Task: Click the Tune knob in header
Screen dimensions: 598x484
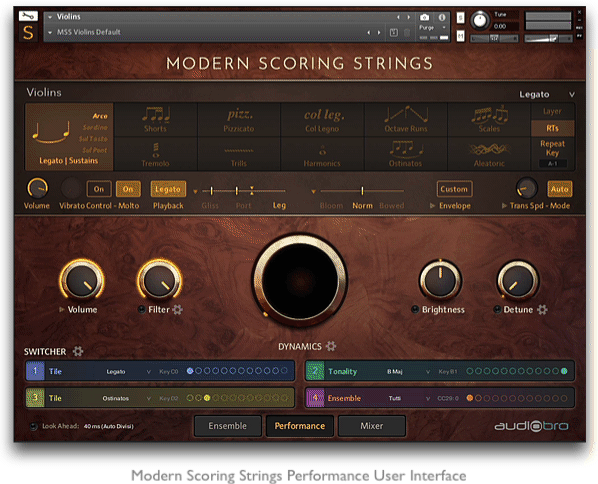Action: (x=480, y=21)
